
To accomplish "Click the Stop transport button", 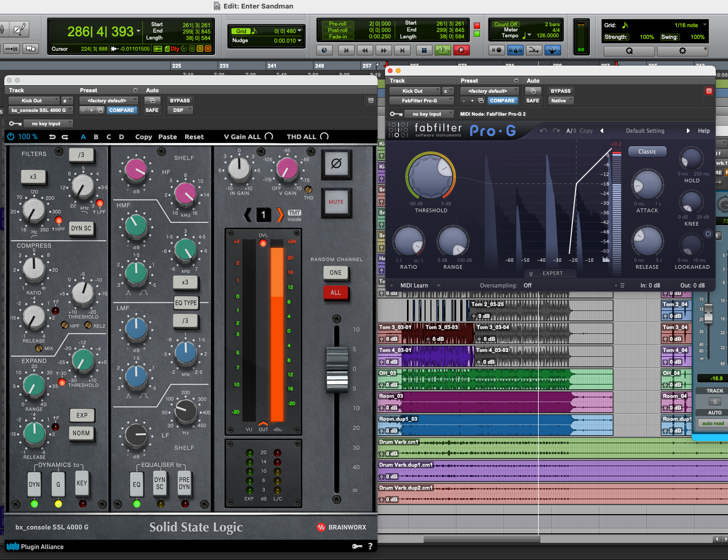I will point(424,50).
